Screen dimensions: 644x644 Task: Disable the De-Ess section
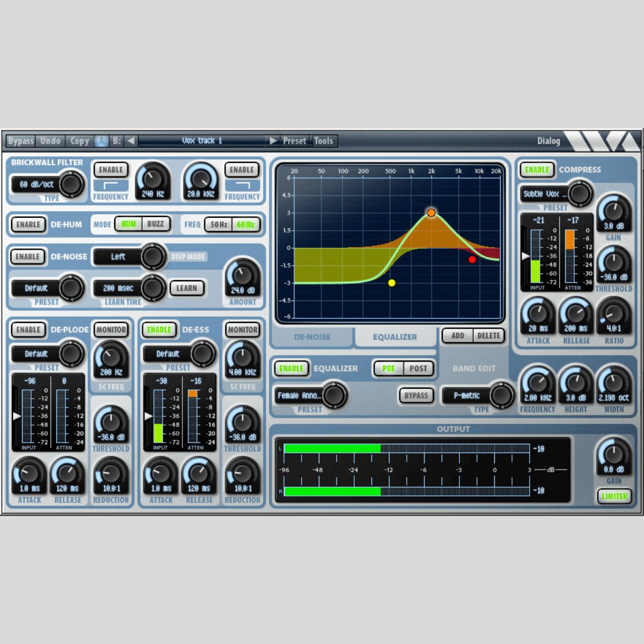pos(159,330)
